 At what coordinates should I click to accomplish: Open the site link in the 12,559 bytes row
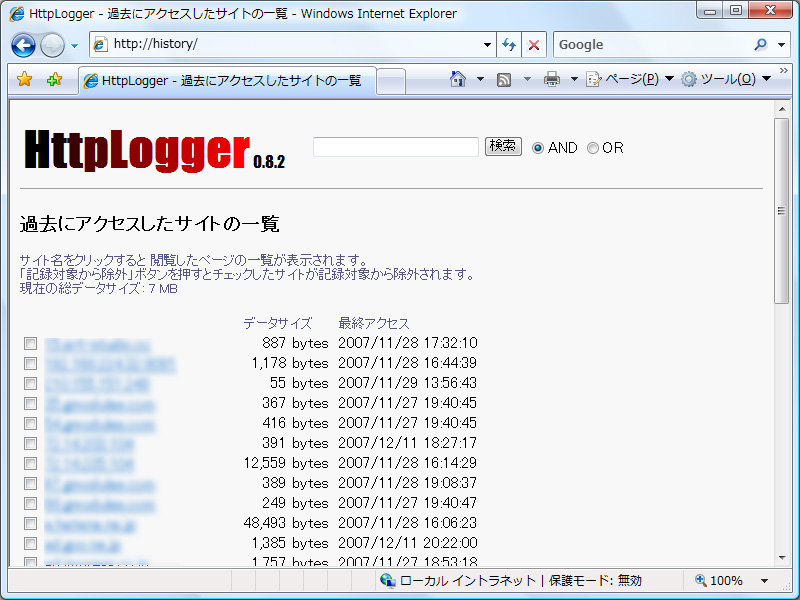[x=89, y=465]
